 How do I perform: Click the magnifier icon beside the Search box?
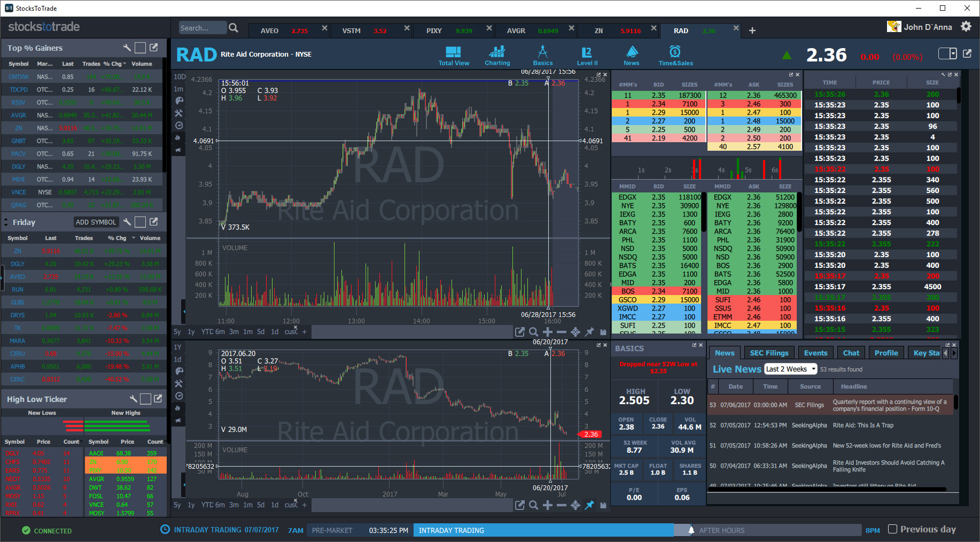[x=234, y=28]
